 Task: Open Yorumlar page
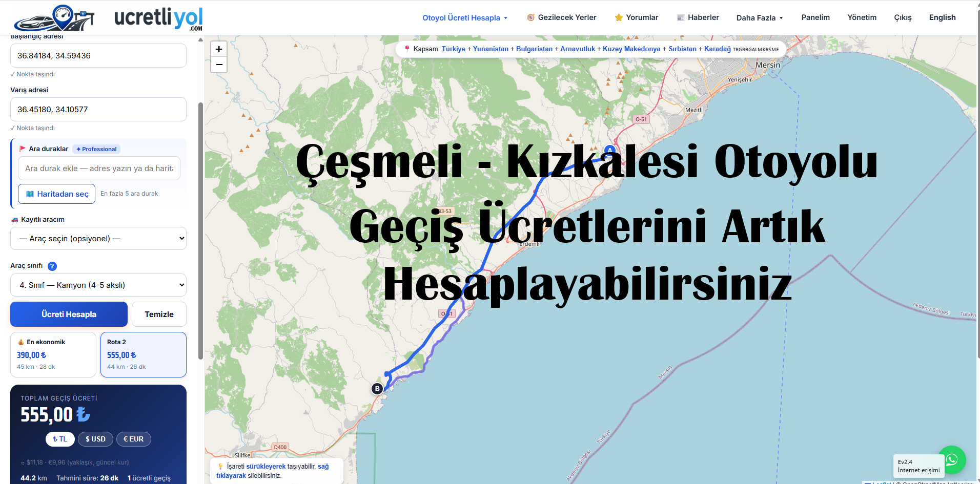point(637,17)
